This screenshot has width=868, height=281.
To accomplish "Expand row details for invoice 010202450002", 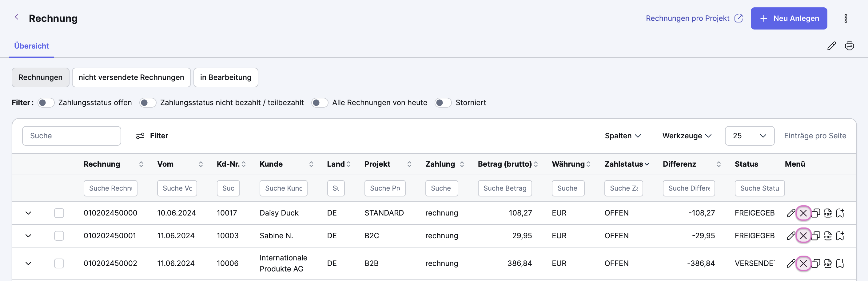I will pos(28,263).
